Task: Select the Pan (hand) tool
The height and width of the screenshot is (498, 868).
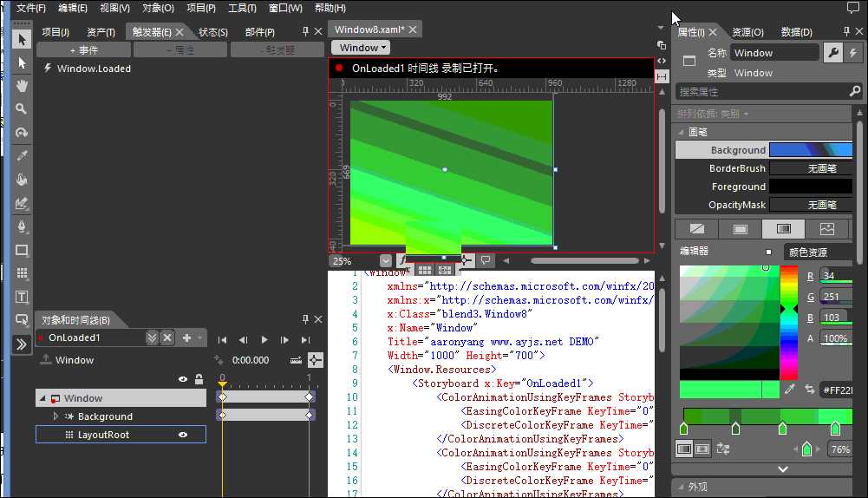Action: click(22, 86)
